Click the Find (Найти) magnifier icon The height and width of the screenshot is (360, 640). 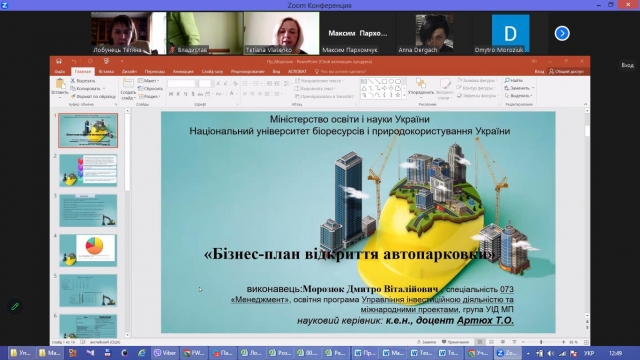click(507, 80)
